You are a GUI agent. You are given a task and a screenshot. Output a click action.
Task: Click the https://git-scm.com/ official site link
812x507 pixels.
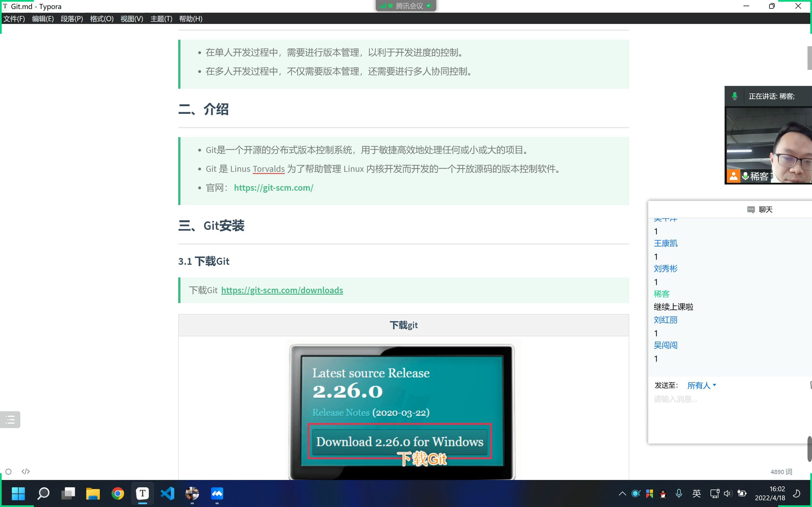273,188
